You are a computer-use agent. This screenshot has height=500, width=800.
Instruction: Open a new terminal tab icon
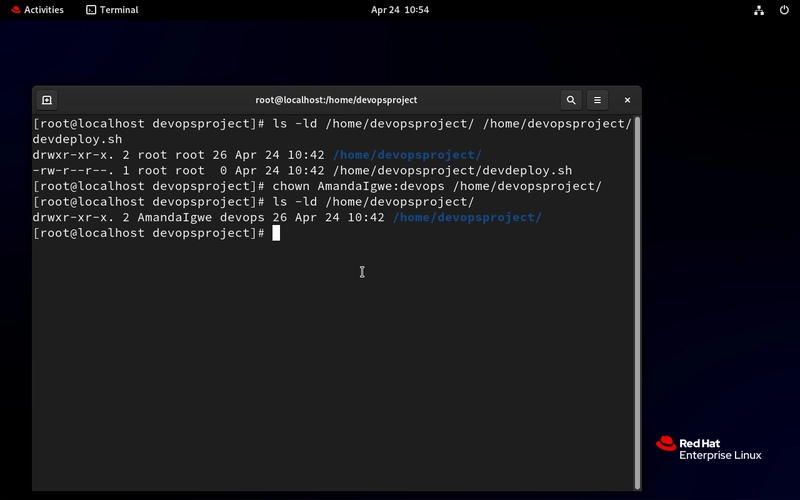(x=47, y=100)
